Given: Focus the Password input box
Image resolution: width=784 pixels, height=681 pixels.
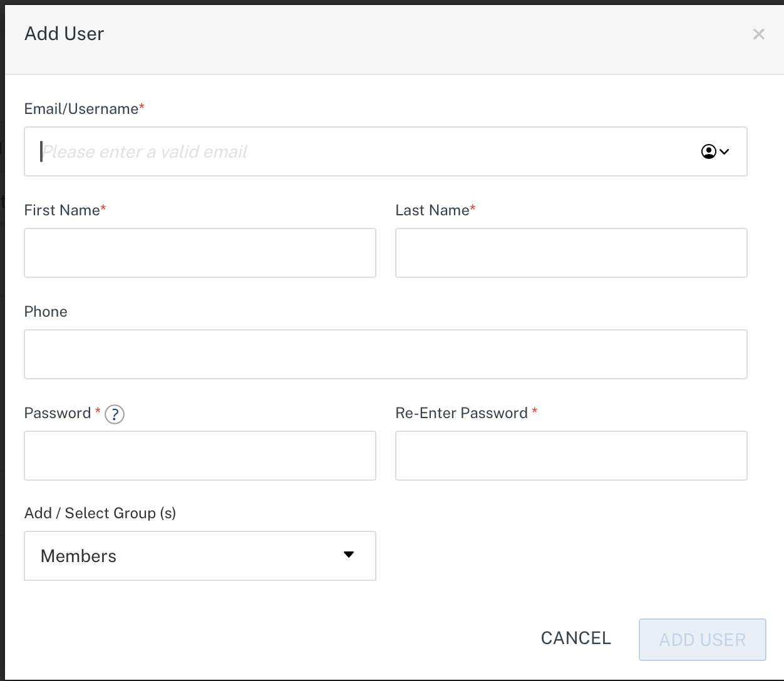Looking at the screenshot, I should tap(200, 456).
